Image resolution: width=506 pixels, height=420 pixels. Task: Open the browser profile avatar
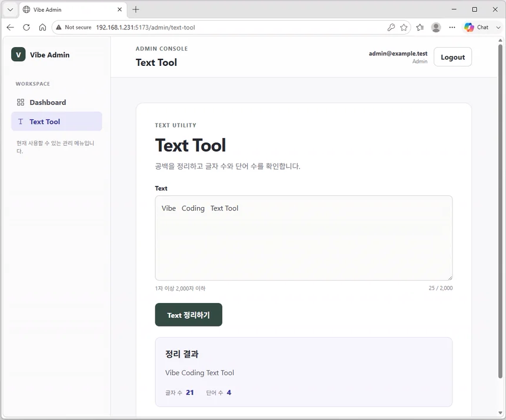click(x=436, y=28)
